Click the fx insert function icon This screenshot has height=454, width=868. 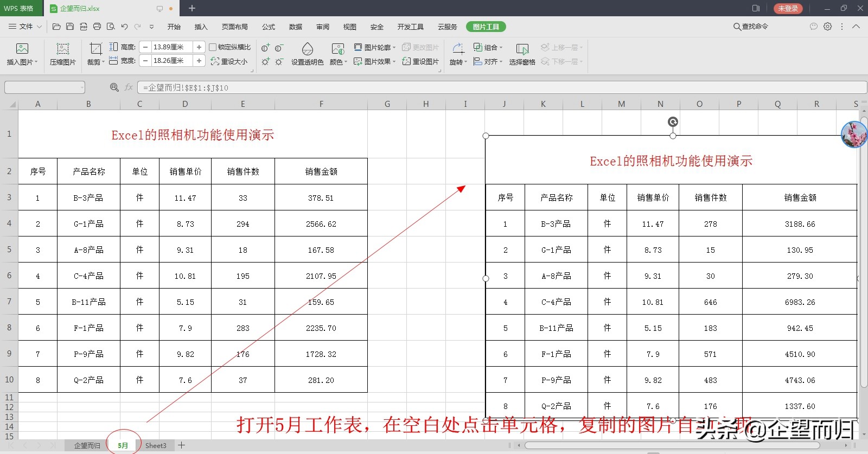[129, 87]
